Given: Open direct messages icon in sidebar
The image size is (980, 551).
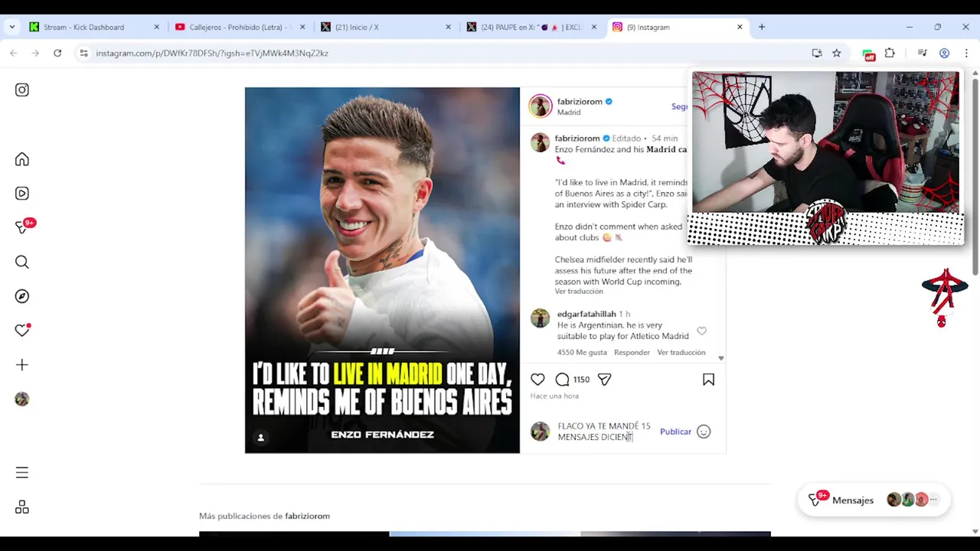Looking at the screenshot, I should pos(22,228).
